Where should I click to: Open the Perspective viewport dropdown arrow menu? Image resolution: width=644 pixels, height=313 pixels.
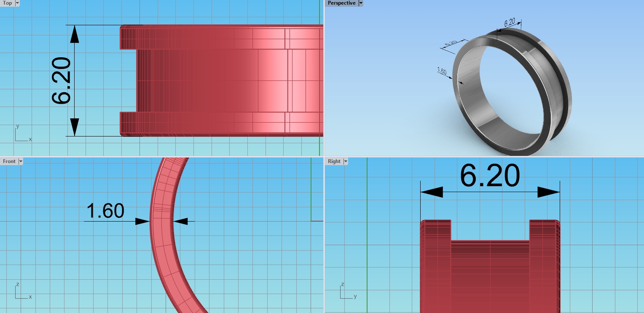click(360, 3)
